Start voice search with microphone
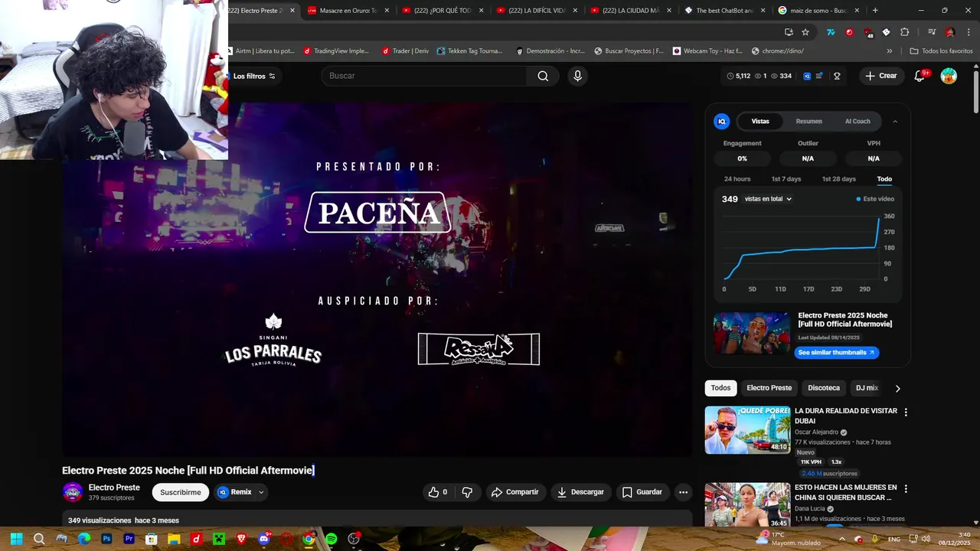Screen dimensions: 980x551 click(x=577, y=76)
